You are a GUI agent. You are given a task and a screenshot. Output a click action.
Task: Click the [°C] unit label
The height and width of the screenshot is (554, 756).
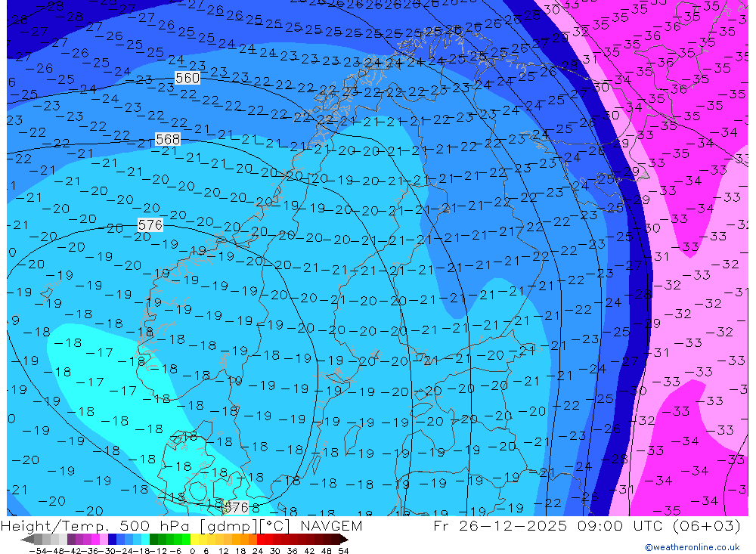coord(276,526)
